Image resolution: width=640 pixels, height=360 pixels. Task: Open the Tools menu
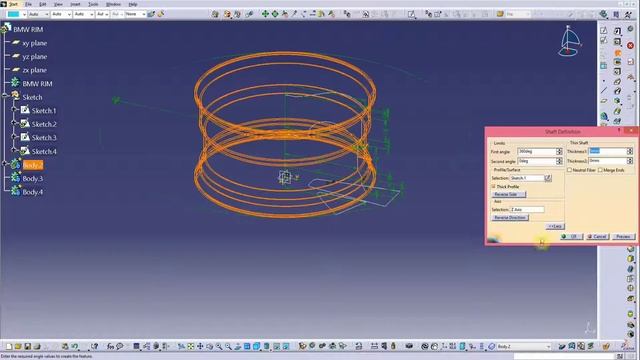click(93, 4)
